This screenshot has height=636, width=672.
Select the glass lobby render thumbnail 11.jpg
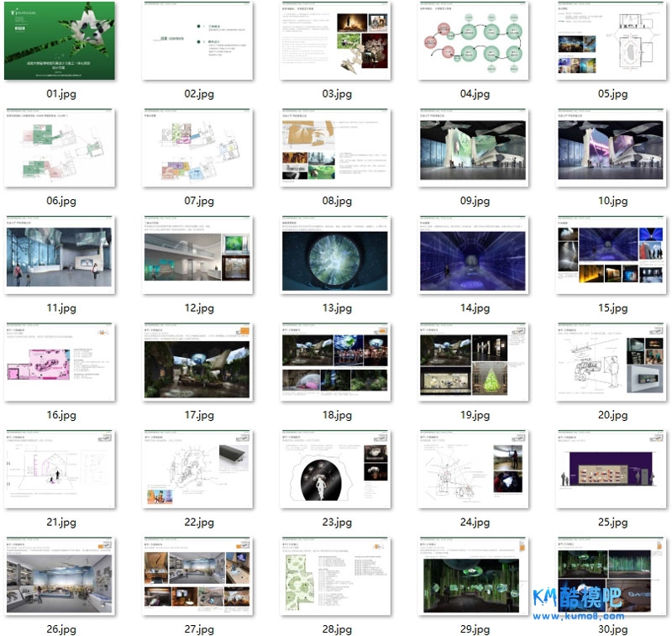(60, 255)
